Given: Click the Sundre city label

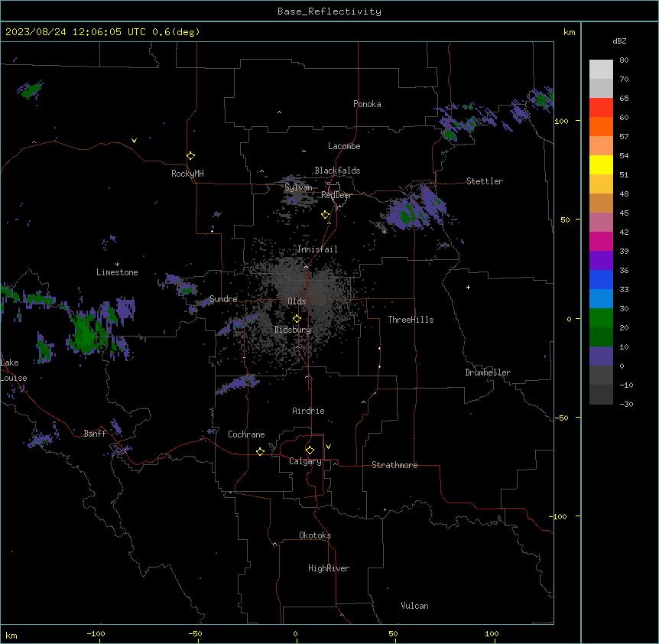Looking at the screenshot, I should point(223,299).
